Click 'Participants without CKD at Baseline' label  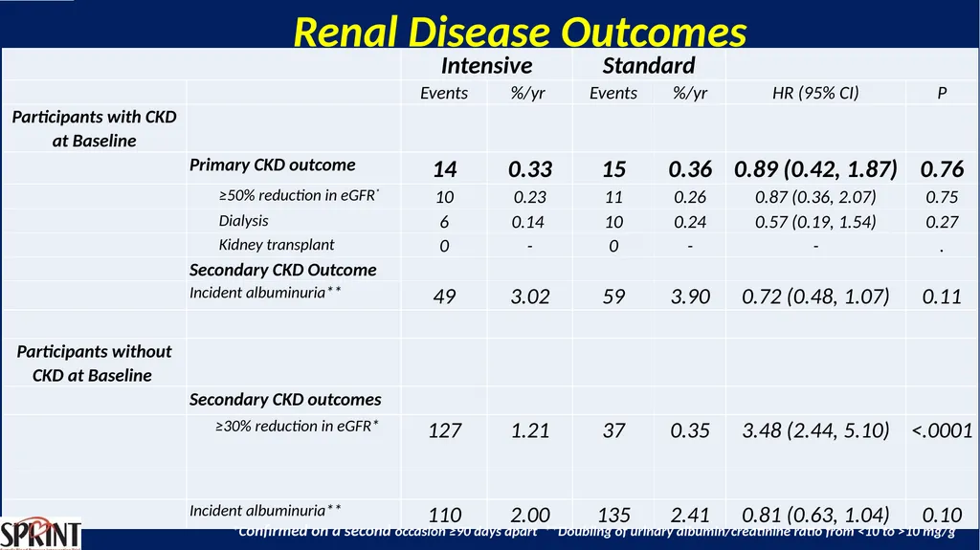coord(94,363)
